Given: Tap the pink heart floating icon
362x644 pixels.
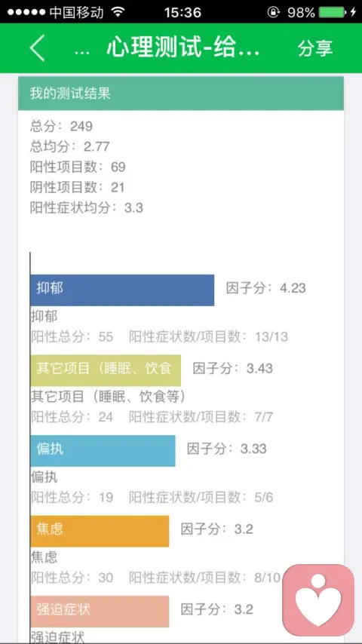Looking at the screenshot, I should point(318,600).
